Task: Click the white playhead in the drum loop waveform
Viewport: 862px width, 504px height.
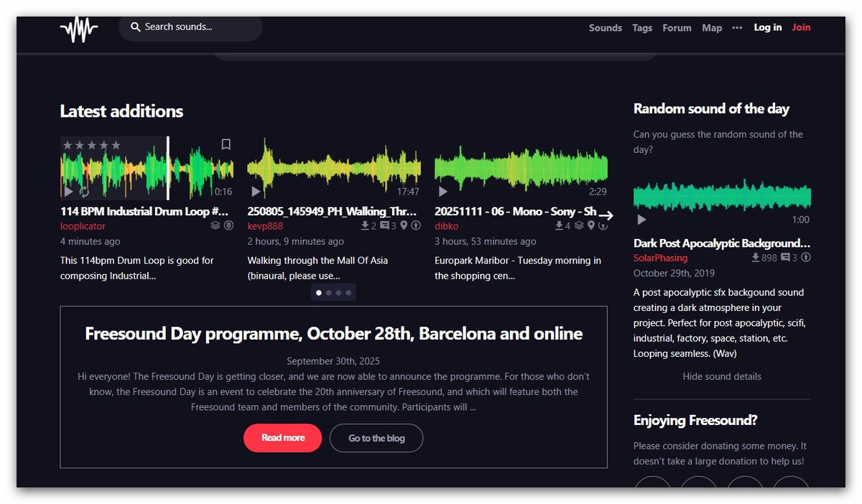Action: tap(168, 168)
